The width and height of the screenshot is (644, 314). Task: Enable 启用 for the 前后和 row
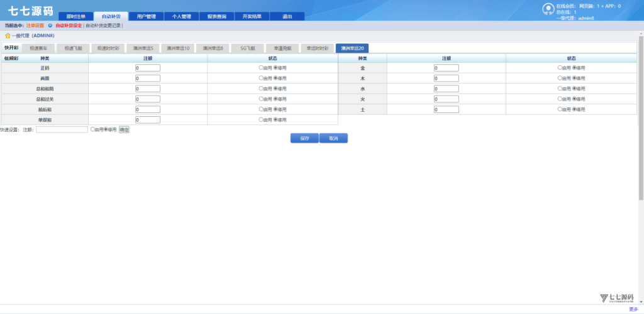click(261, 109)
